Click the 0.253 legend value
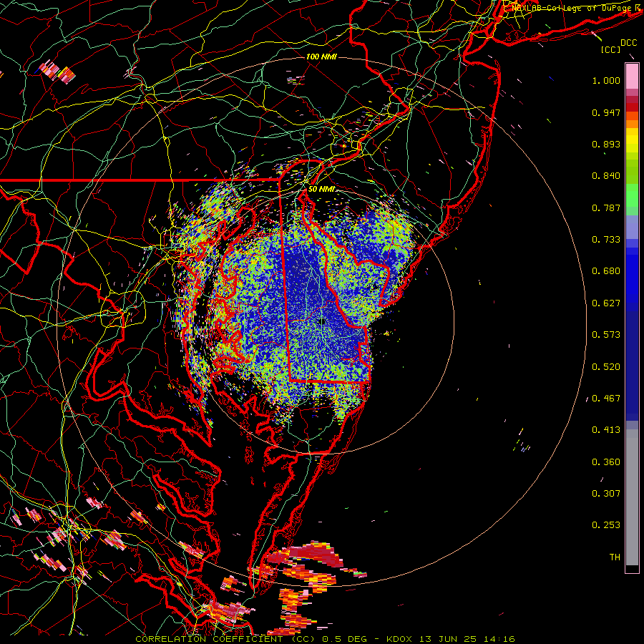The width and height of the screenshot is (644, 644). pos(606,525)
